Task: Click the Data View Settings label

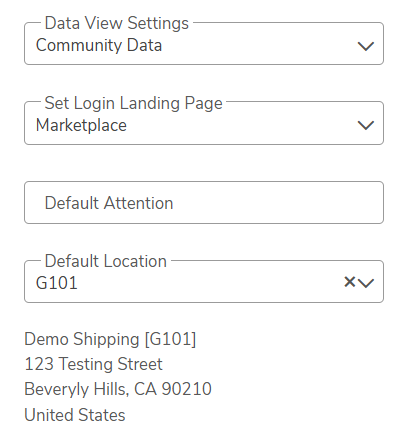Action: click(x=117, y=23)
